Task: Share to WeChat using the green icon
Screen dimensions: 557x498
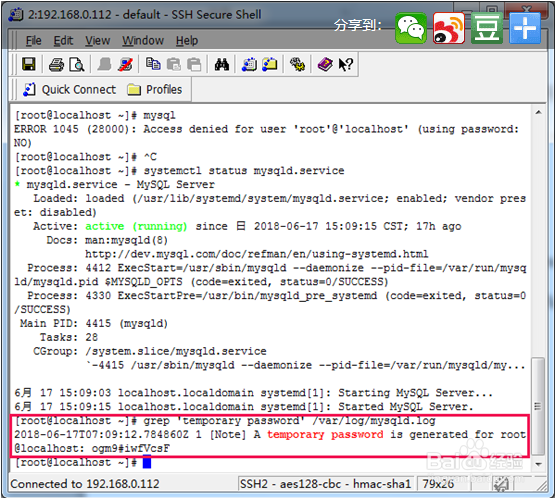Action: [411, 28]
